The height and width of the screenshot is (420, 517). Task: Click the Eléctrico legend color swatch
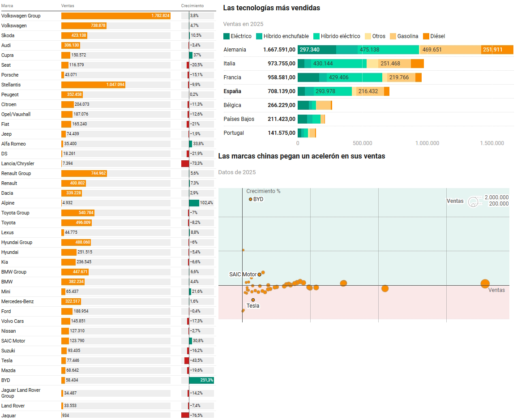coord(226,36)
